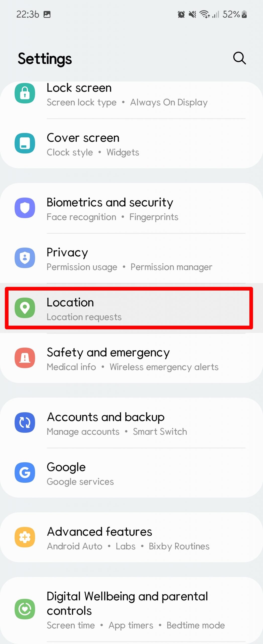Tap the Accounts and backup sync icon
This screenshot has width=263, height=644.
click(x=25, y=422)
